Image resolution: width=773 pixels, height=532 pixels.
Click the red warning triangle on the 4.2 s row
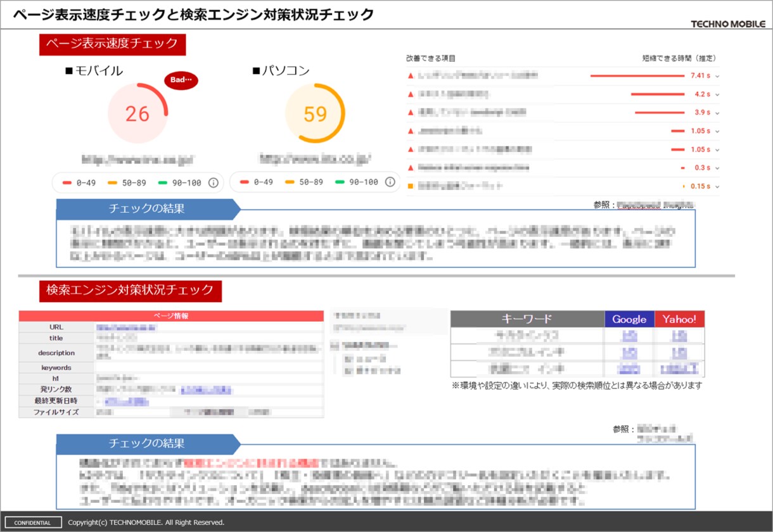(x=411, y=94)
